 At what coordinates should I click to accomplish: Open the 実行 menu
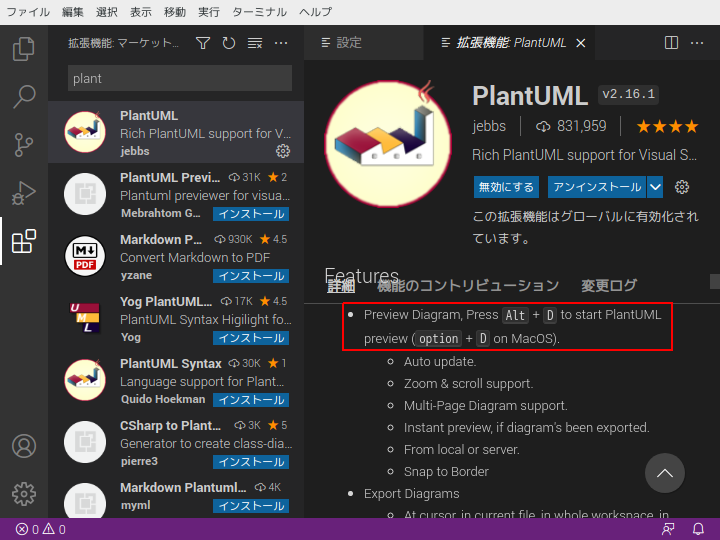tap(209, 12)
